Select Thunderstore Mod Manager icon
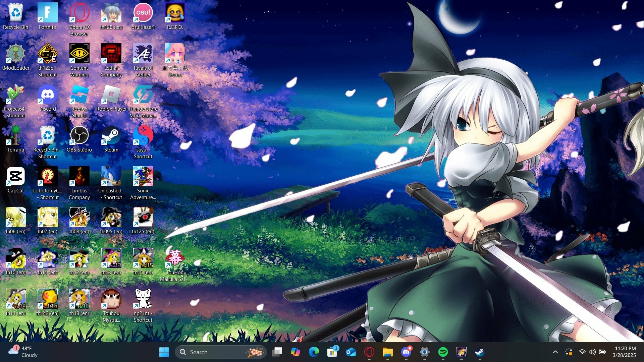The image size is (644, 362). coord(143,101)
